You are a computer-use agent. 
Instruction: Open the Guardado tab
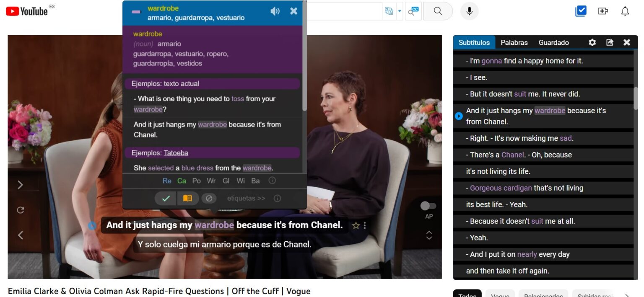553,42
